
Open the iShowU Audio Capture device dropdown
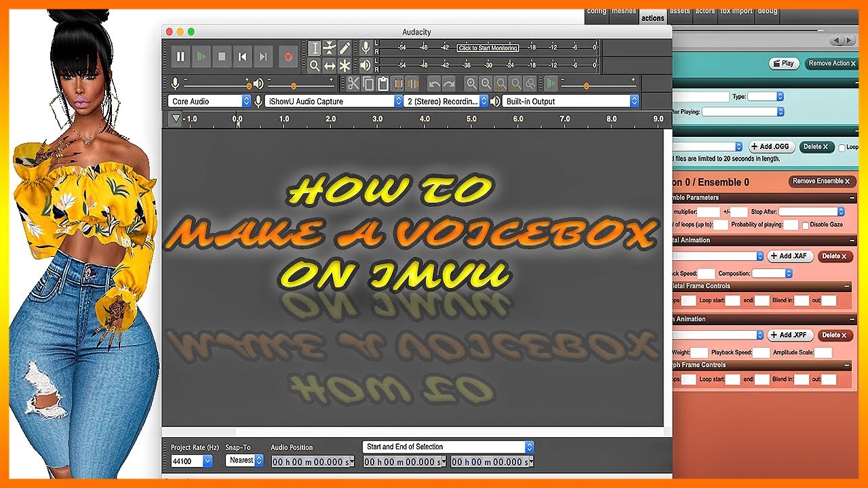coord(334,101)
